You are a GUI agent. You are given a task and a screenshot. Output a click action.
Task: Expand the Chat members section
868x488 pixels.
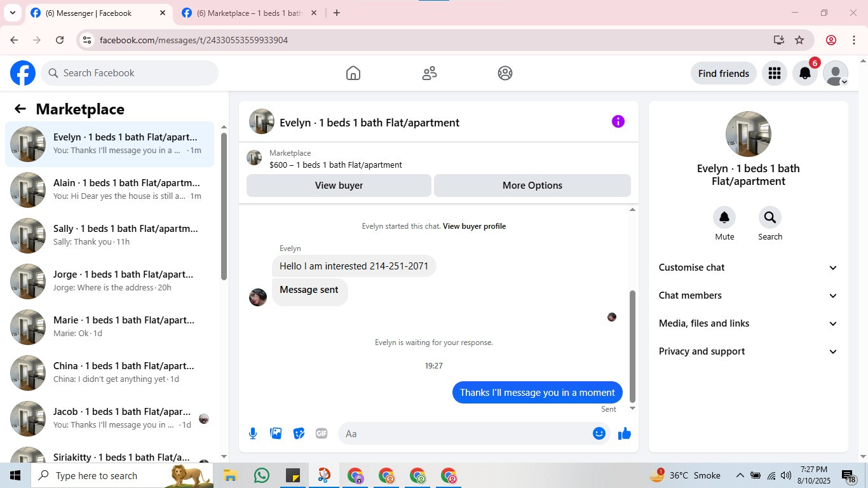pos(749,295)
